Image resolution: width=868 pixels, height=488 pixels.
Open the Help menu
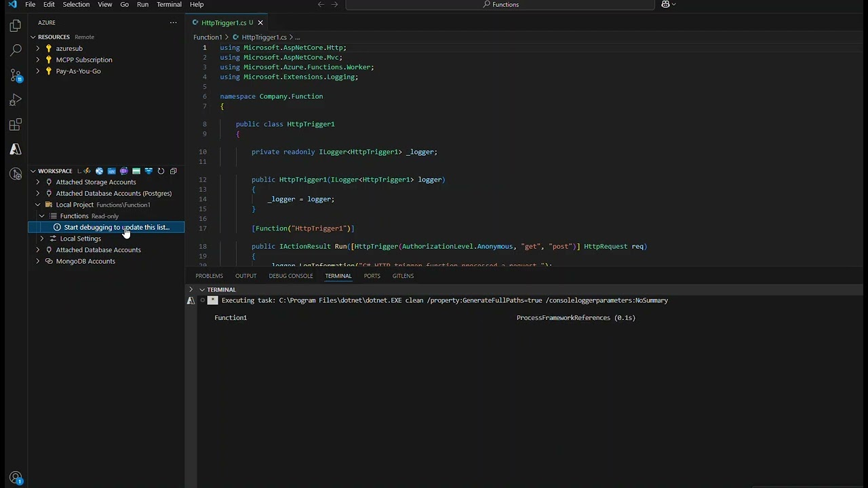coord(197,4)
